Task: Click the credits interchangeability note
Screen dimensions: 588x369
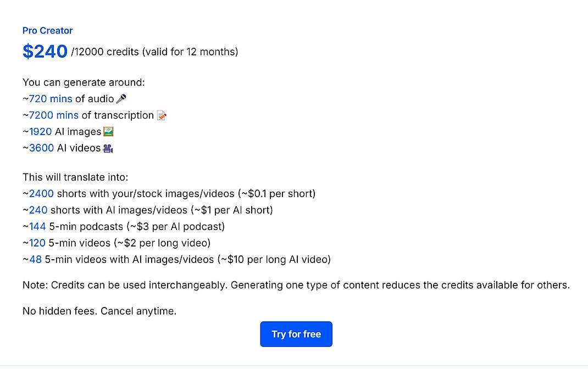Action: pyautogui.click(x=296, y=285)
